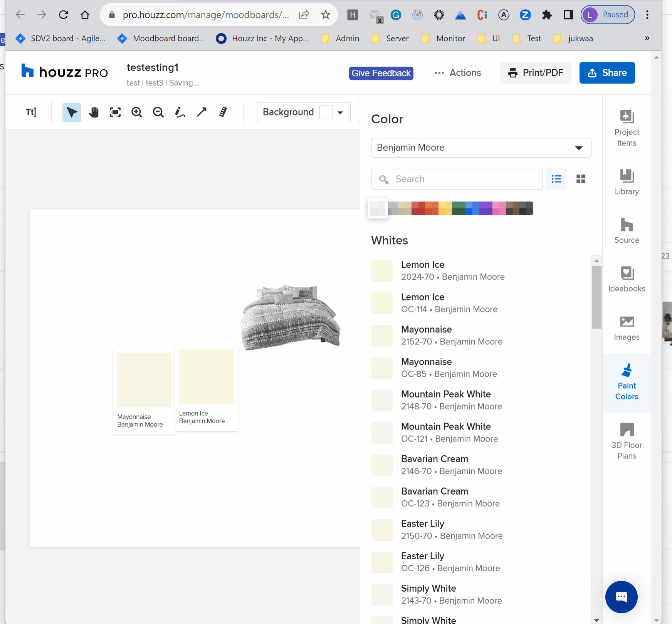
Task: Select the green color family swatch
Action: [459, 208]
